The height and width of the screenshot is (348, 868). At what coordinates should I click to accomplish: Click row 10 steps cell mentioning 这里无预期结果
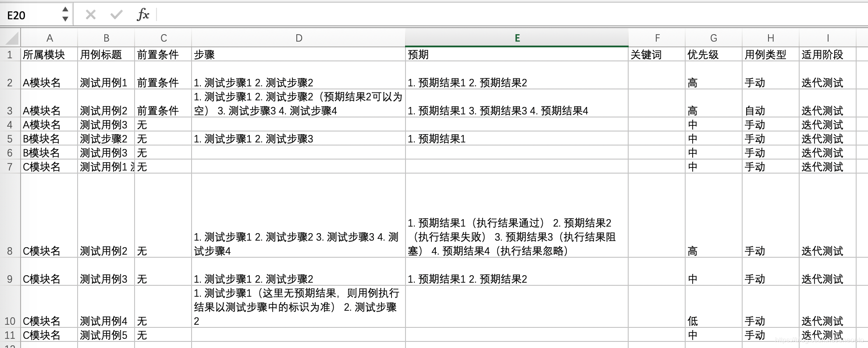point(299,307)
